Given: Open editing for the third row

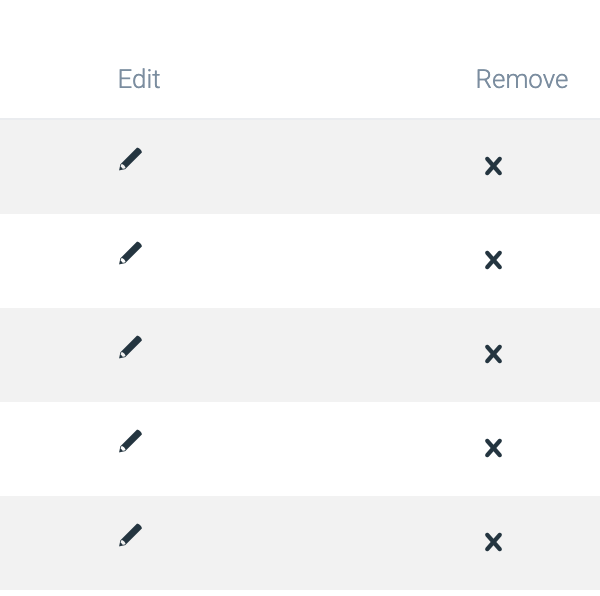Looking at the screenshot, I should tap(130, 348).
